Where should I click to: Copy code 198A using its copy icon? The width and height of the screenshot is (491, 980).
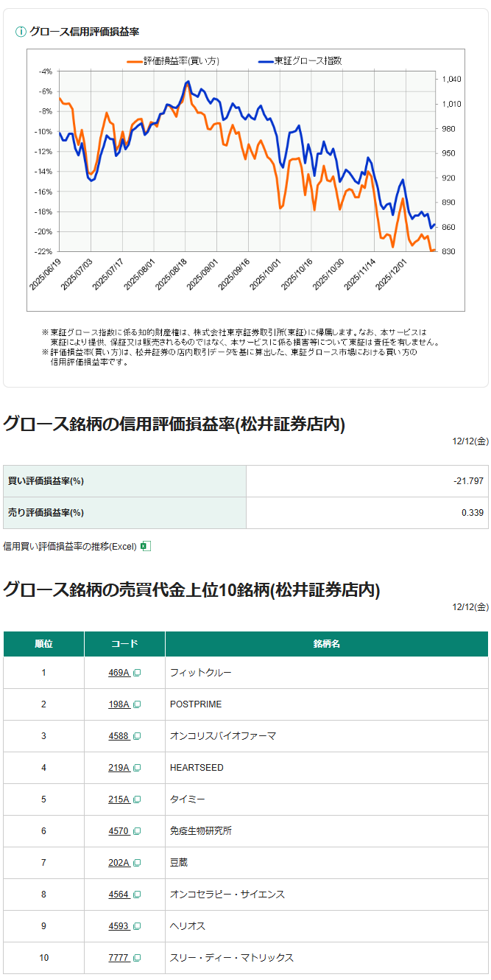[137, 704]
